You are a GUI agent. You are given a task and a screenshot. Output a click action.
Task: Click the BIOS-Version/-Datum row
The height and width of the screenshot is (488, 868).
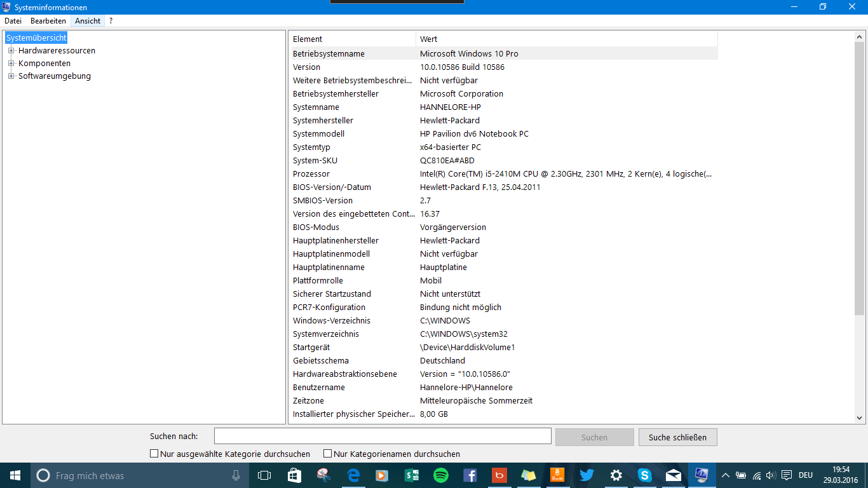(504, 187)
